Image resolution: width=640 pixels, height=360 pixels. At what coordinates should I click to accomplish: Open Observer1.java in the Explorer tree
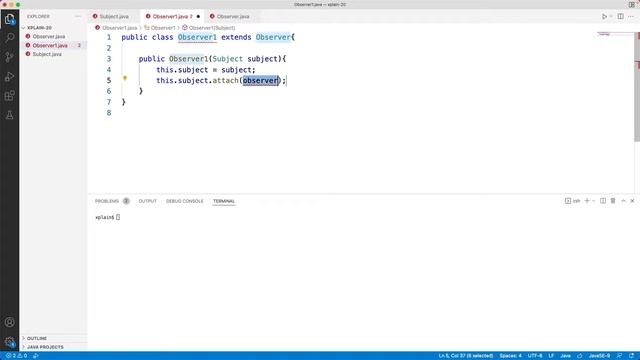[50, 45]
